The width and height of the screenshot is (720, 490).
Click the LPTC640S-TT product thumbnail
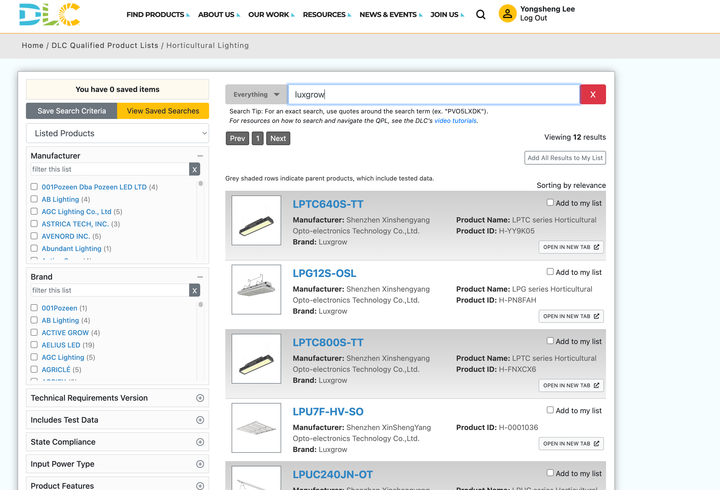click(256, 220)
